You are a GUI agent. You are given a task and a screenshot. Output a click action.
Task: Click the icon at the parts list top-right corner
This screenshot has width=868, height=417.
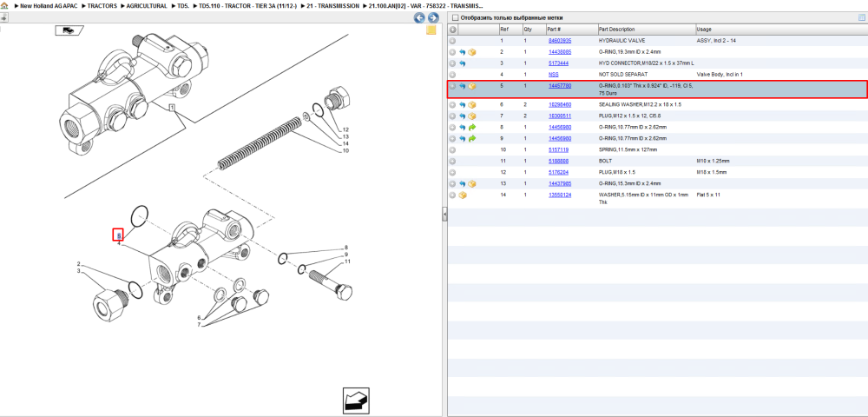[861, 17]
